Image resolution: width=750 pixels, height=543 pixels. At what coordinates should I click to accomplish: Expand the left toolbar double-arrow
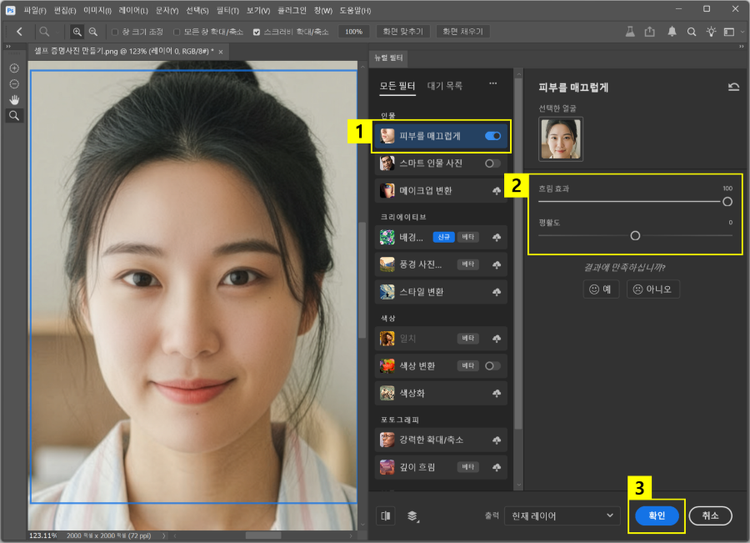tap(8, 46)
